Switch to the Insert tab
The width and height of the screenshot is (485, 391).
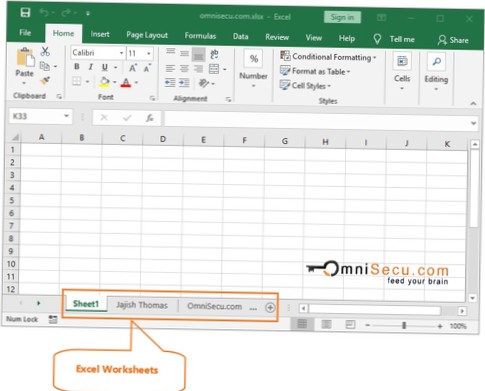tap(100, 34)
